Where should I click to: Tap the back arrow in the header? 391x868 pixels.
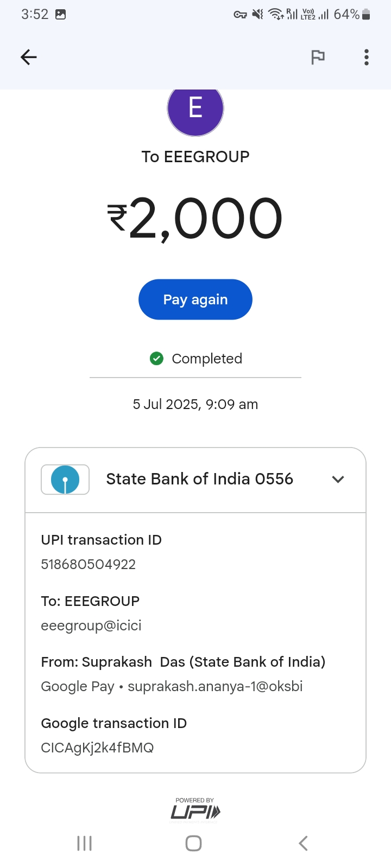pos(28,57)
